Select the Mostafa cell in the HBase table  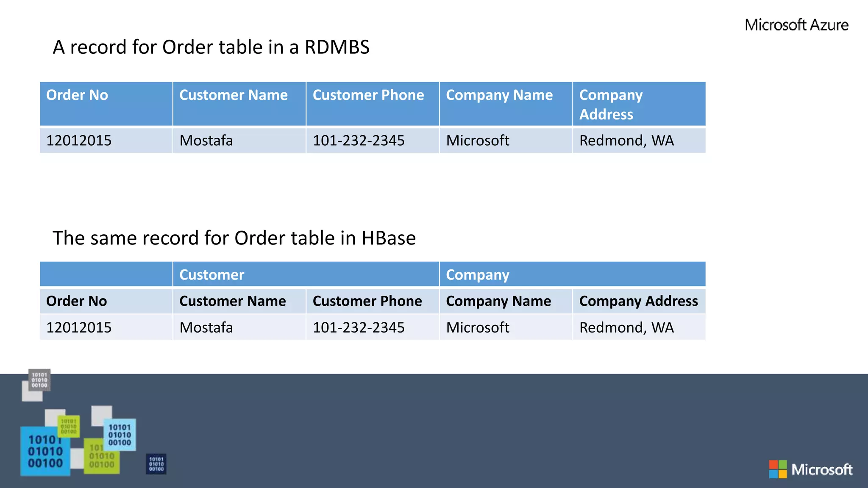click(x=239, y=327)
